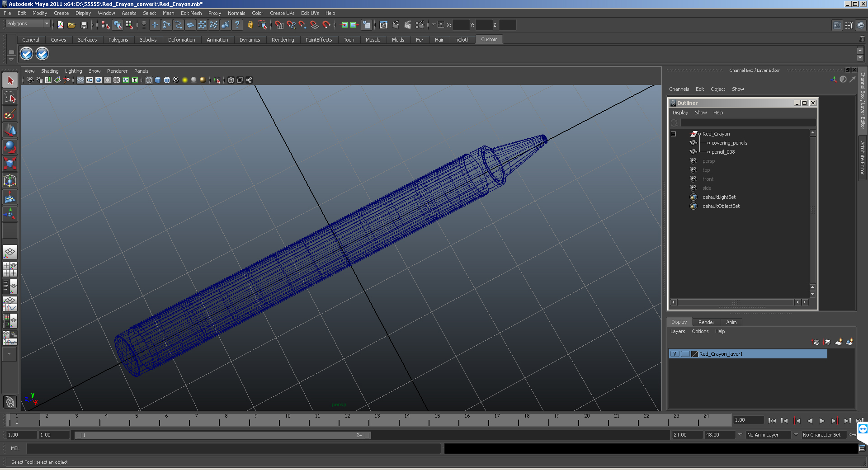Open the viewport Shading menu
Screen dimensions: 868x470
pos(50,71)
